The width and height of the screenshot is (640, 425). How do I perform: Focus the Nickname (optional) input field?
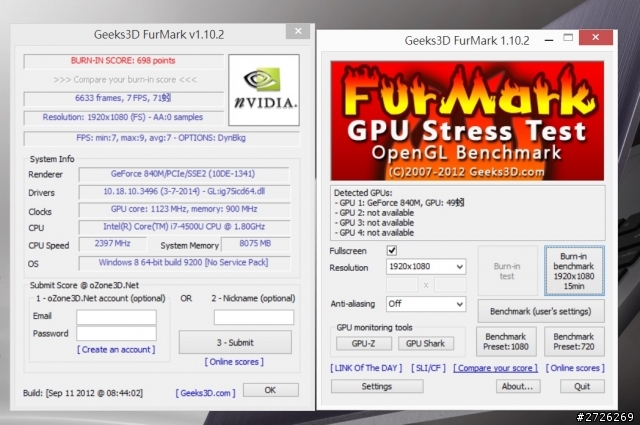click(x=254, y=317)
